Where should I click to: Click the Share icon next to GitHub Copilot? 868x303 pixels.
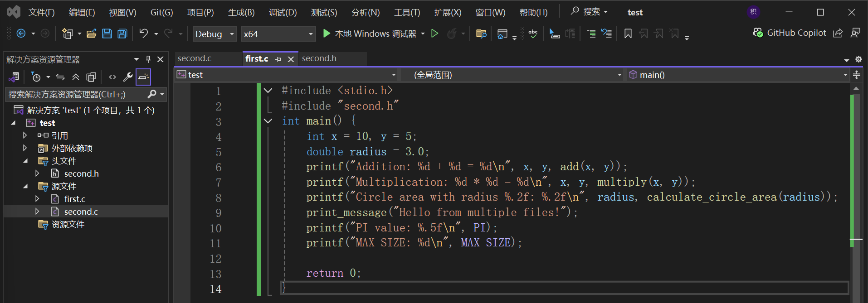pyautogui.click(x=838, y=33)
